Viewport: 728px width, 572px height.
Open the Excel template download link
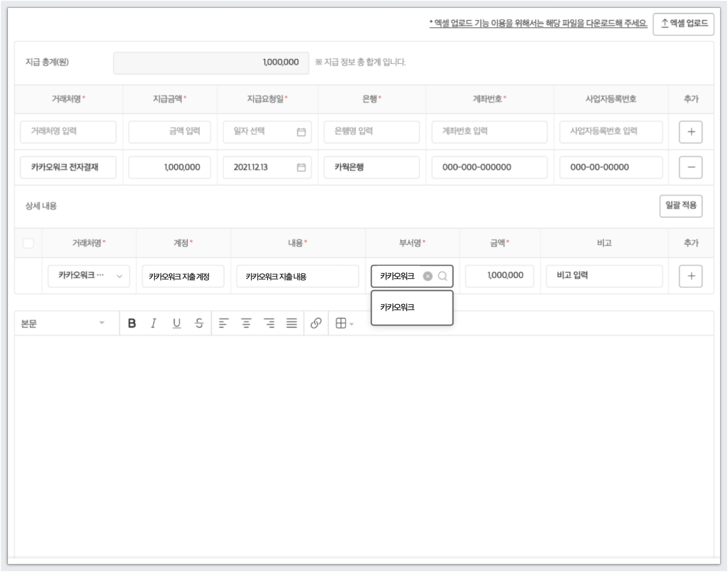coord(538,24)
